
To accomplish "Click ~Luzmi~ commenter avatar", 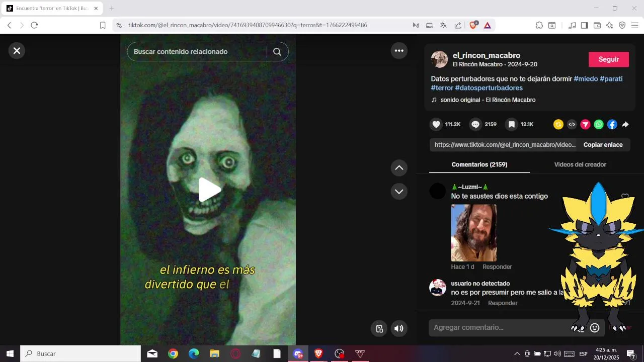I will click(x=438, y=191).
